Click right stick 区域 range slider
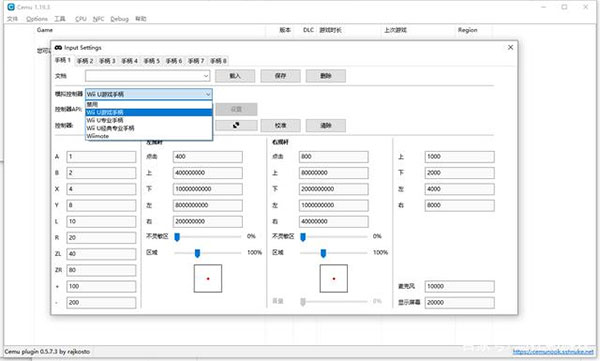The height and width of the screenshot is (361, 600). [334, 253]
